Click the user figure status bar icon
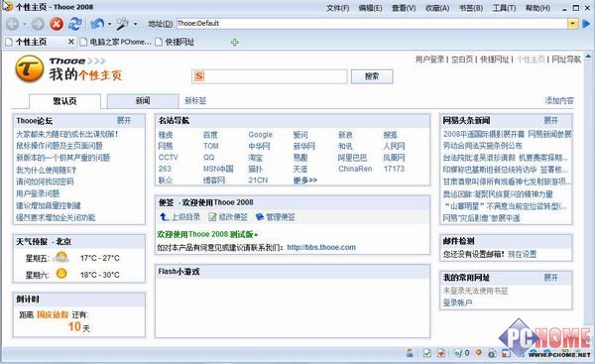595x364 pixels. [x=410, y=353]
